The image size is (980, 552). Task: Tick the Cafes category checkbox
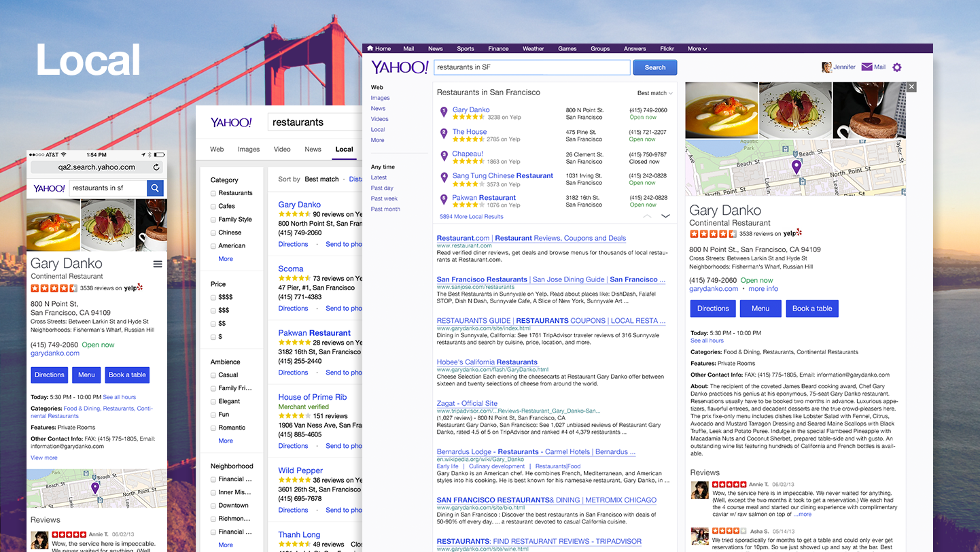pyautogui.click(x=213, y=206)
